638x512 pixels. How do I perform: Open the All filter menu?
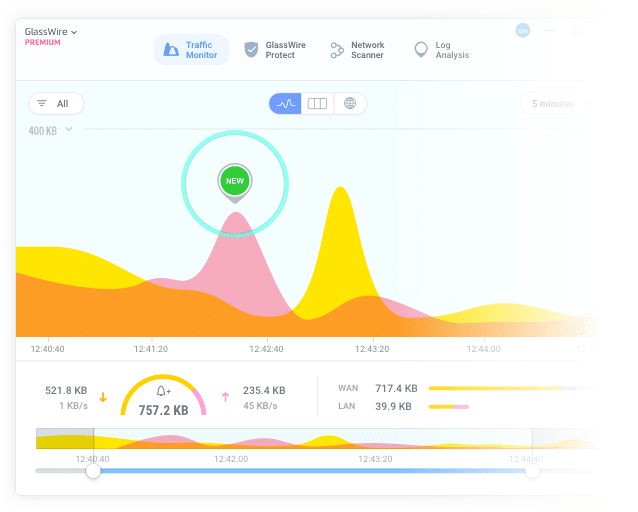[x=56, y=103]
